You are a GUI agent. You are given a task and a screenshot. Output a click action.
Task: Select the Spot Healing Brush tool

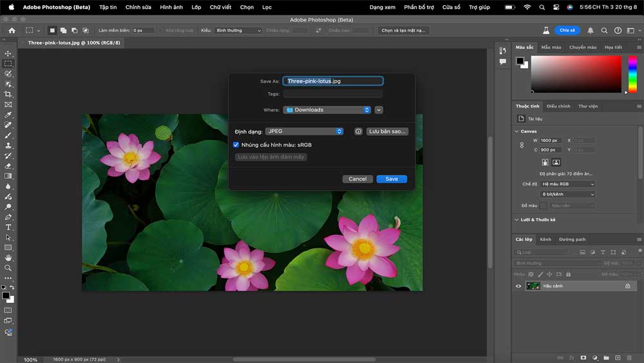8,125
